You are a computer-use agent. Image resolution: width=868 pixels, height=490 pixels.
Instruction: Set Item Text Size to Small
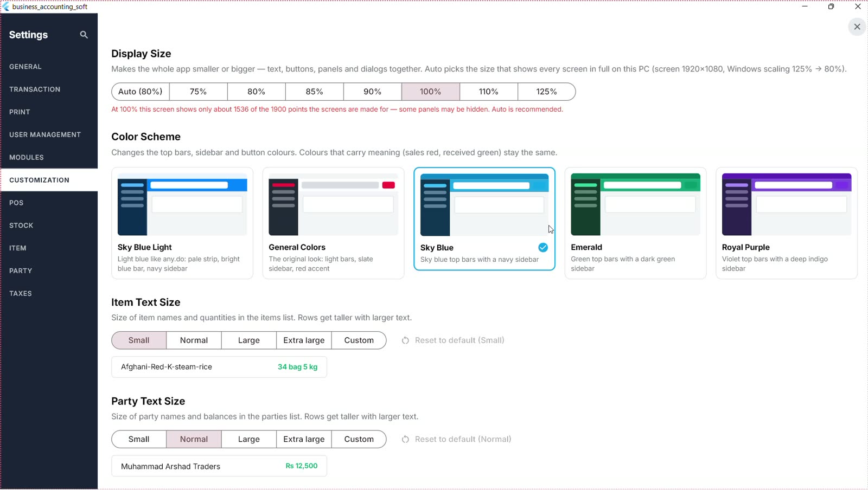click(x=139, y=340)
